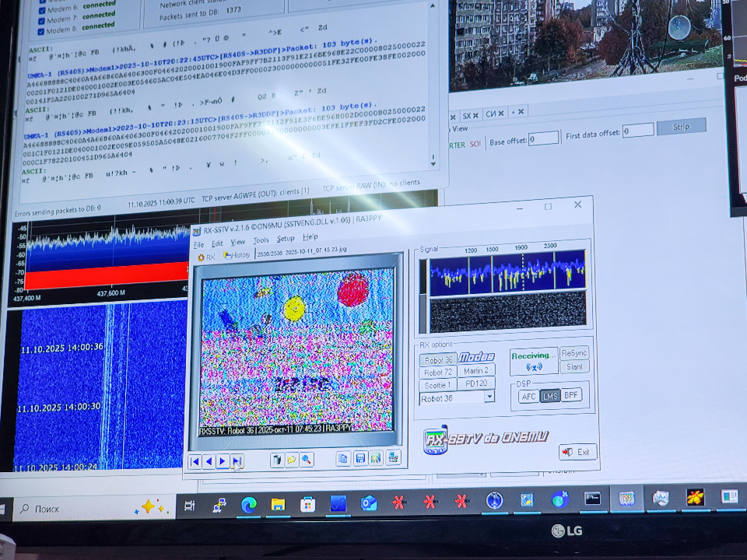Switch to the History tab
Screen dimensions: 747x560
click(x=237, y=255)
